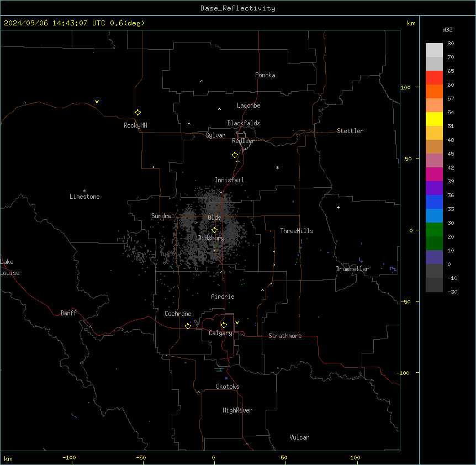This screenshot has width=476, height=465.
Task: Click the Sylvan label
Action: pos(215,135)
